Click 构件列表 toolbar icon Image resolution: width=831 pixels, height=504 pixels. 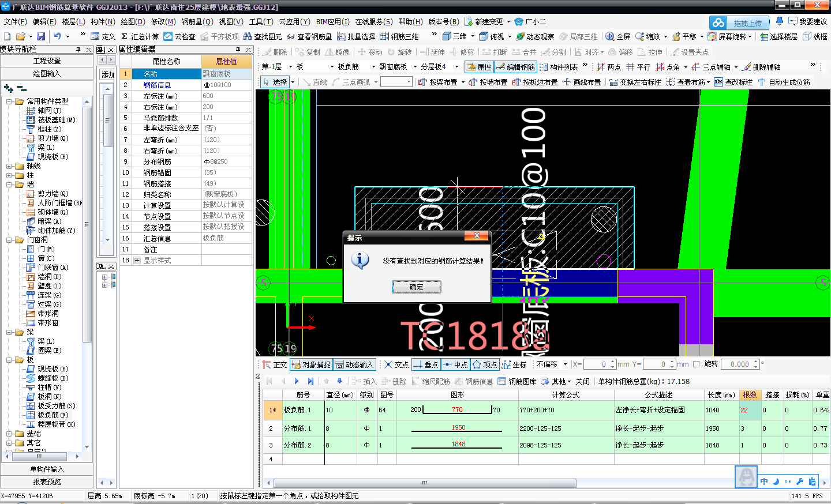coord(544,67)
